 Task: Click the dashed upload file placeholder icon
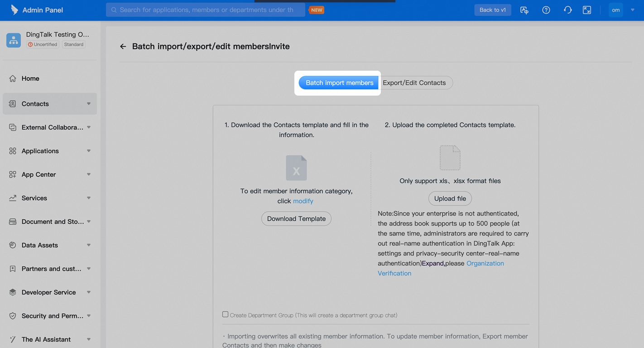pos(450,158)
